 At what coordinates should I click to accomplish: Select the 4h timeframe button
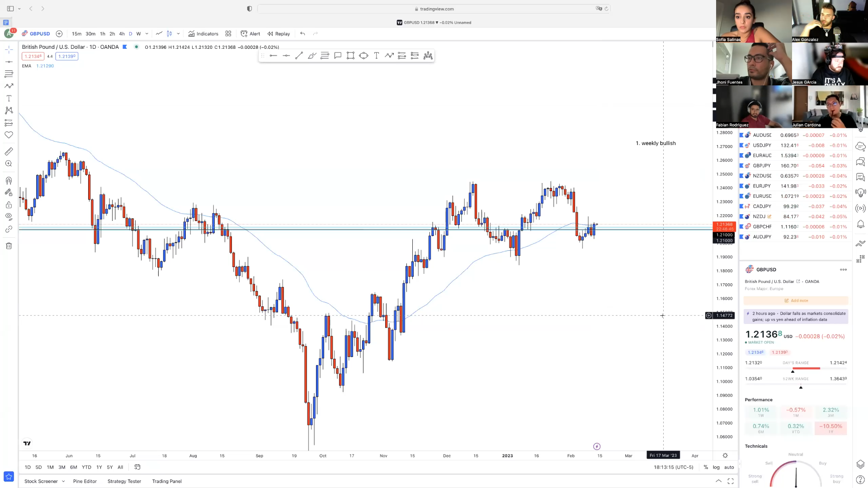(122, 33)
